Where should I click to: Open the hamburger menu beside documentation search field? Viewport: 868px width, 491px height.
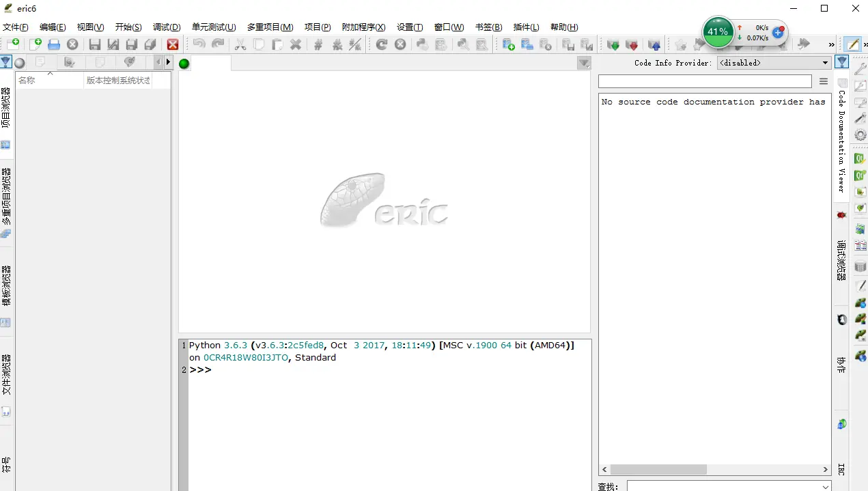[824, 81]
